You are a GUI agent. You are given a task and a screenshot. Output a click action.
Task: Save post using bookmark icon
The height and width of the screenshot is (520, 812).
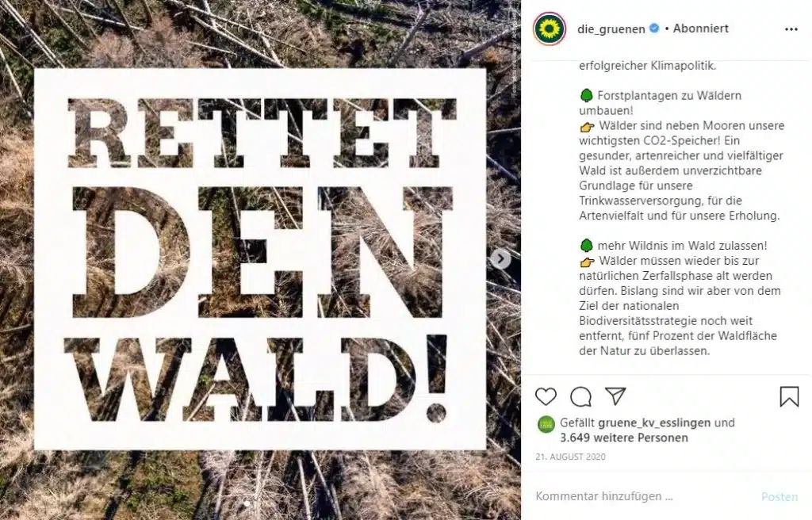point(789,396)
